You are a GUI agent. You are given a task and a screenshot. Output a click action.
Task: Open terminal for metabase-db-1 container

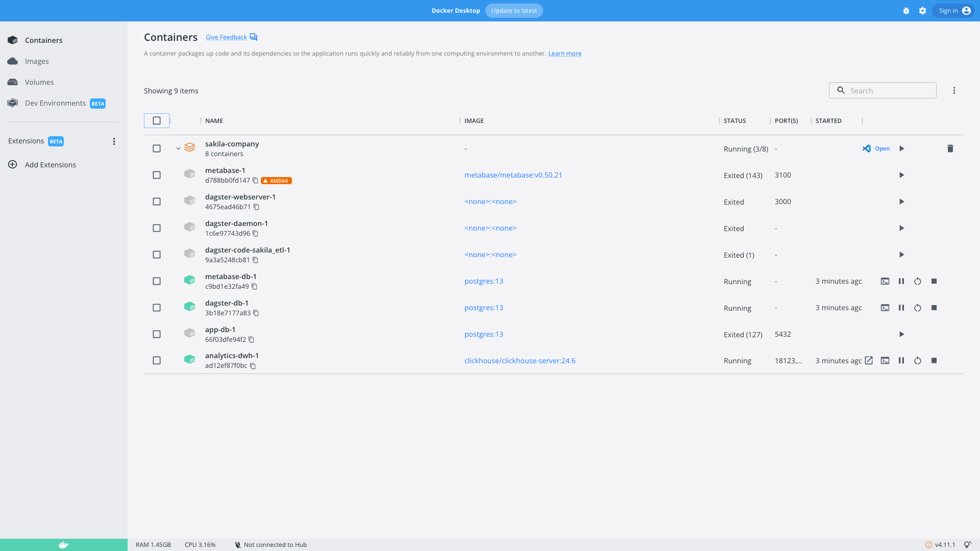tap(885, 281)
